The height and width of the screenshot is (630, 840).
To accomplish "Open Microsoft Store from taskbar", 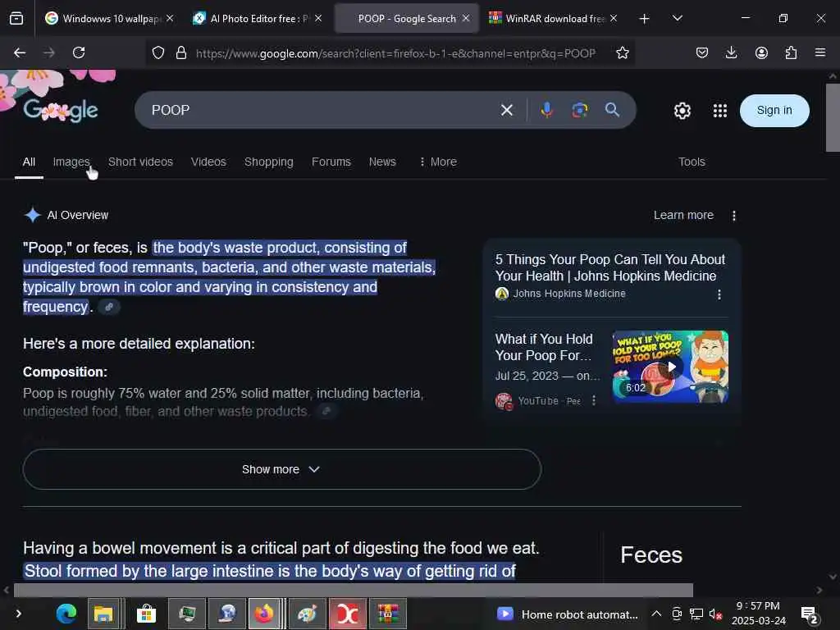I will coord(146,614).
